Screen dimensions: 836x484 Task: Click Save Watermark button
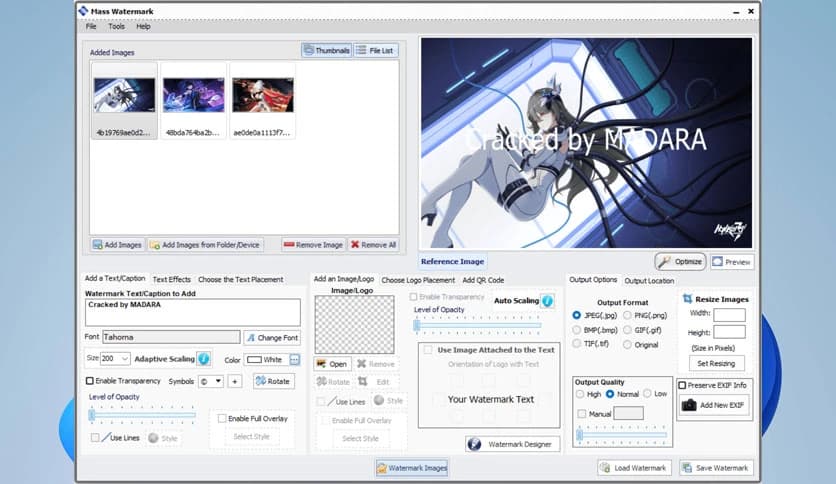tap(716, 467)
